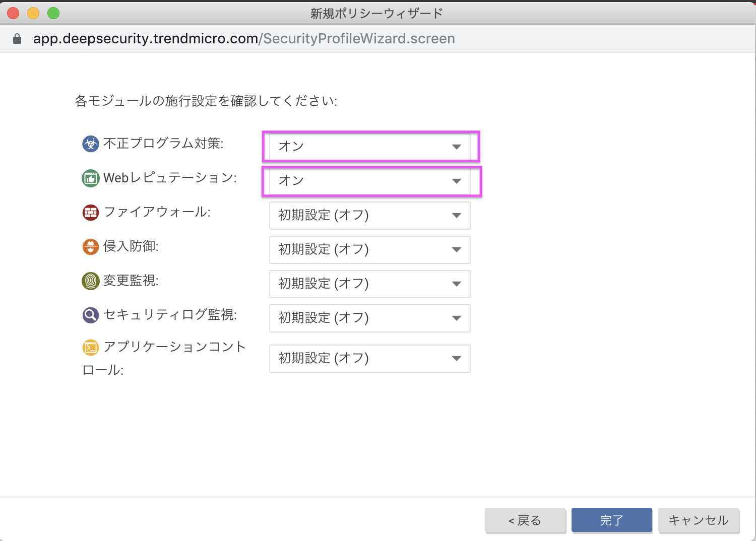Image resolution: width=756 pixels, height=541 pixels.
Task: Click the padlock icon in the address bar
Action: pos(17,38)
